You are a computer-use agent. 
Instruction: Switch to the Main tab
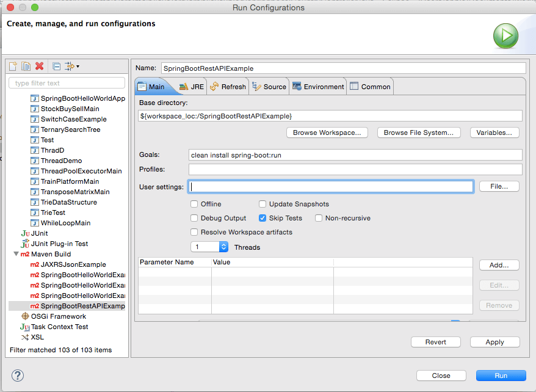point(151,87)
